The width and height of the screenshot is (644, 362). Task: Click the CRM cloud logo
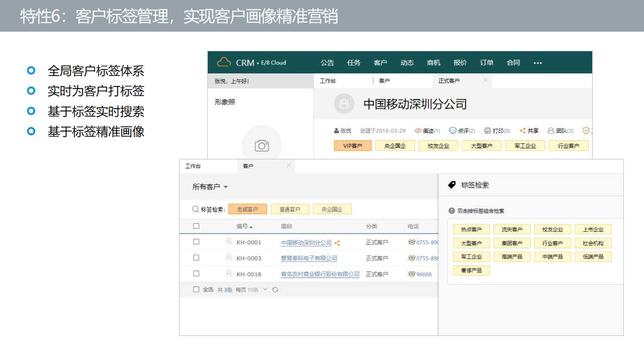(224, 62)
